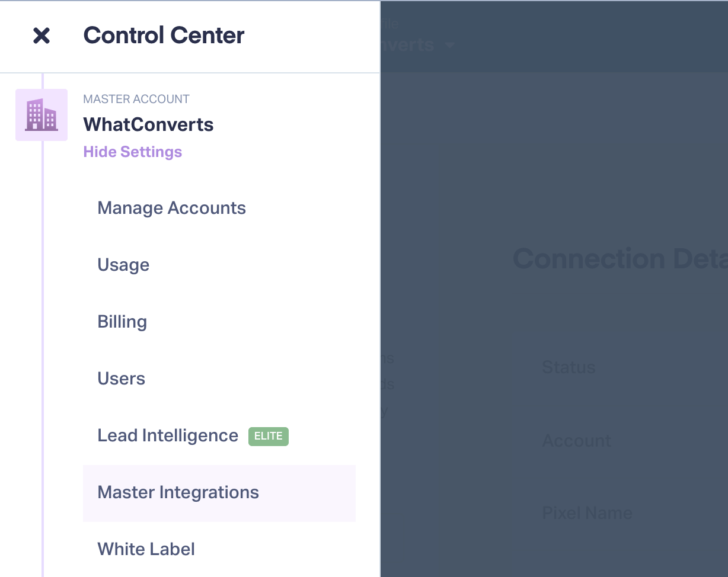Click the WhatConverts master account name
This screenshot has width=728, height=577.
(x=148, y=124)
